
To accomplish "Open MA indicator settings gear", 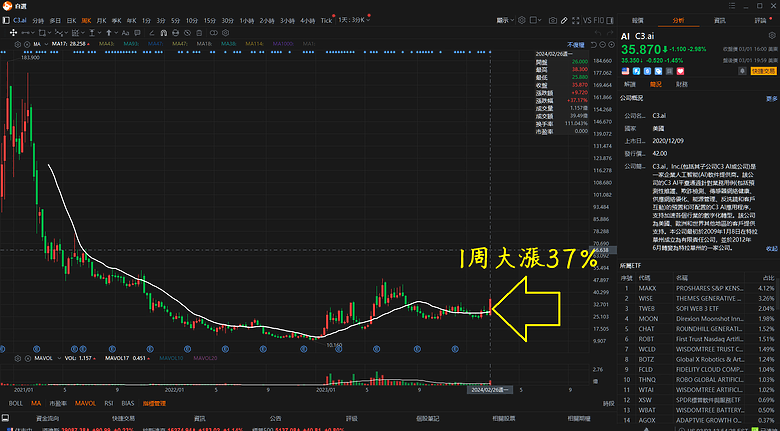I will click(17, 44).
